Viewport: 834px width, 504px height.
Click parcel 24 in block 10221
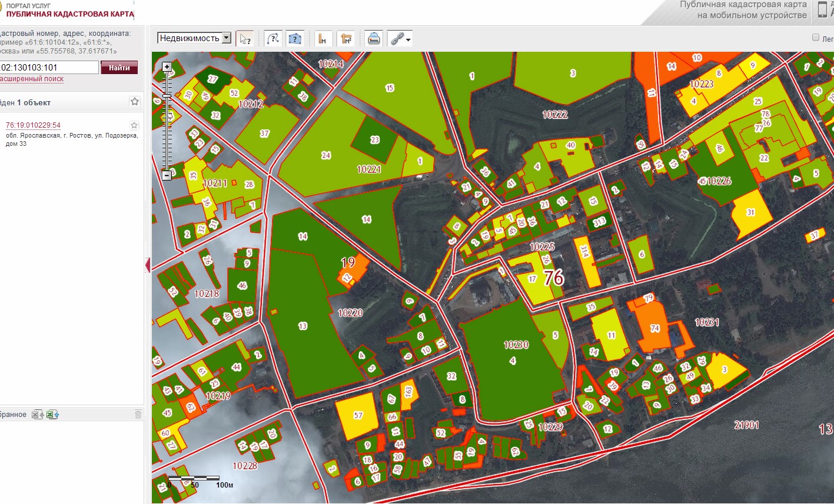pyautogui.click(x=325, y=155)
